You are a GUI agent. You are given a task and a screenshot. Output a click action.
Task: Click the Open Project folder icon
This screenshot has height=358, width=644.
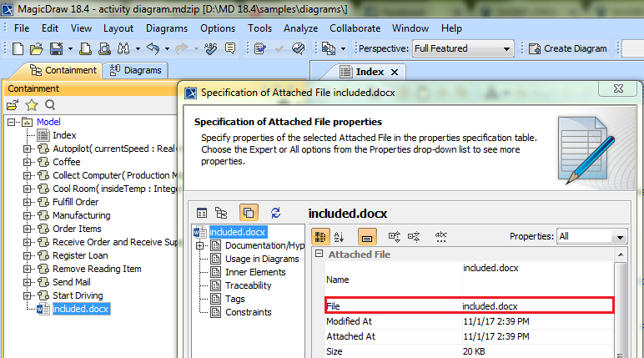pos(36,49)
